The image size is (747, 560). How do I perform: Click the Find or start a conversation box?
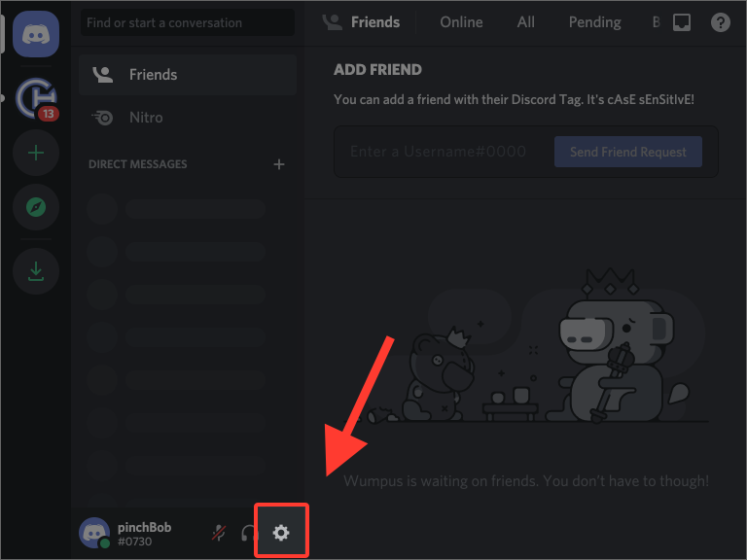point(187,22)
